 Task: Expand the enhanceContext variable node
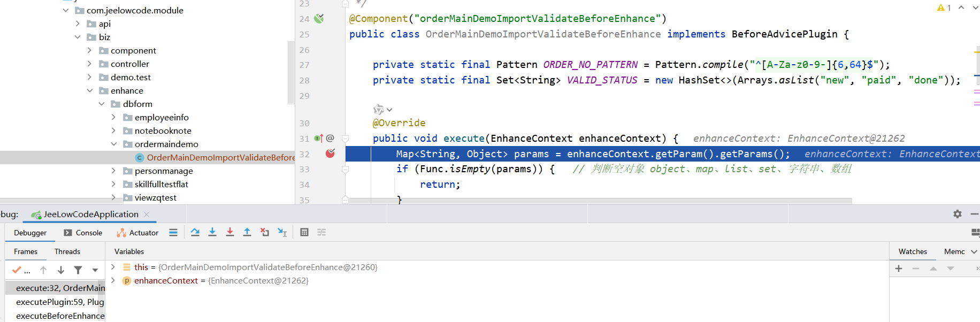pyautogui.click(x=113, y=280)
